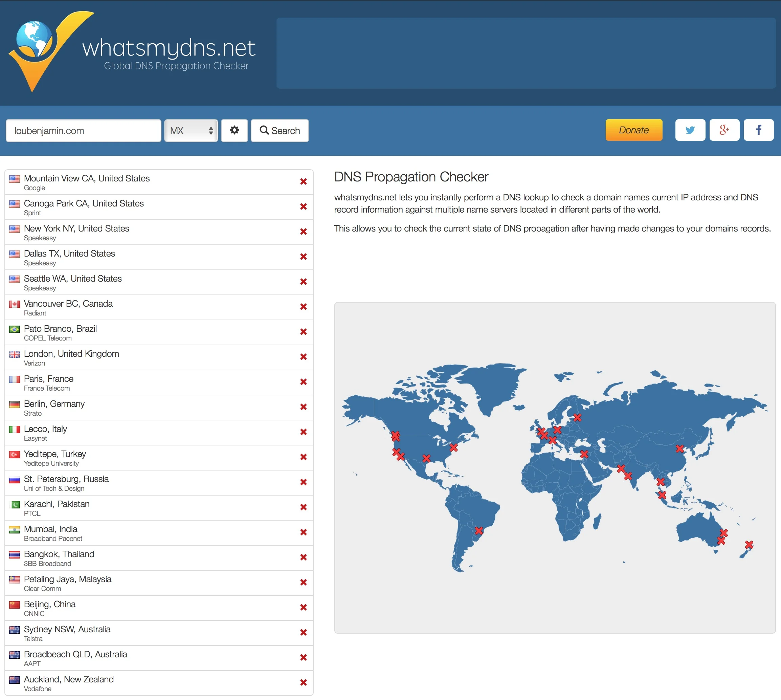Open the settings gear button
781x700 pixels.
pos(234,130)
